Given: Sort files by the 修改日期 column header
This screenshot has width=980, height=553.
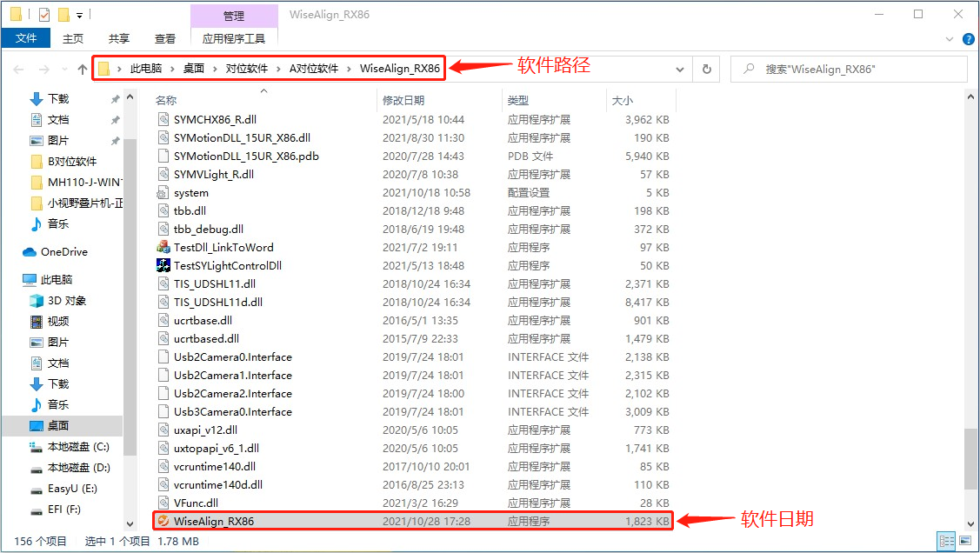Looking at the screenshot, I should 403,101.
